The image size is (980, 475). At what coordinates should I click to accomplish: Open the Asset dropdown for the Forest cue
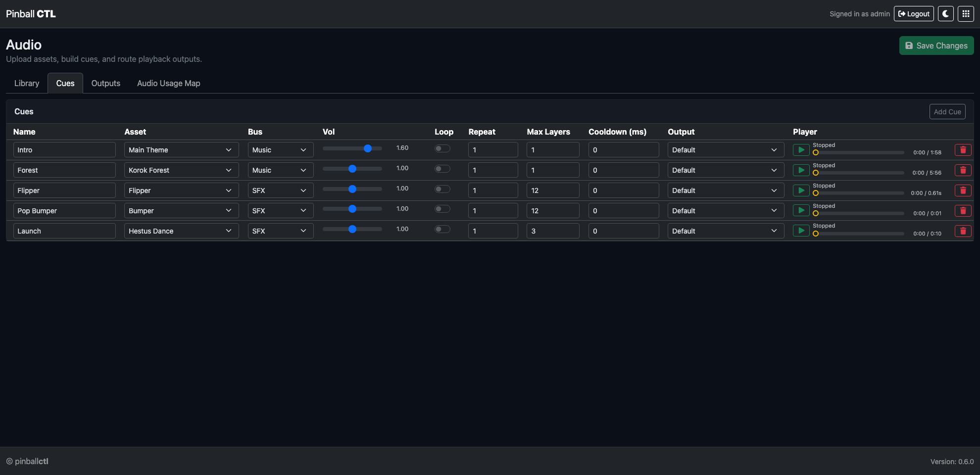pos(181,170)
